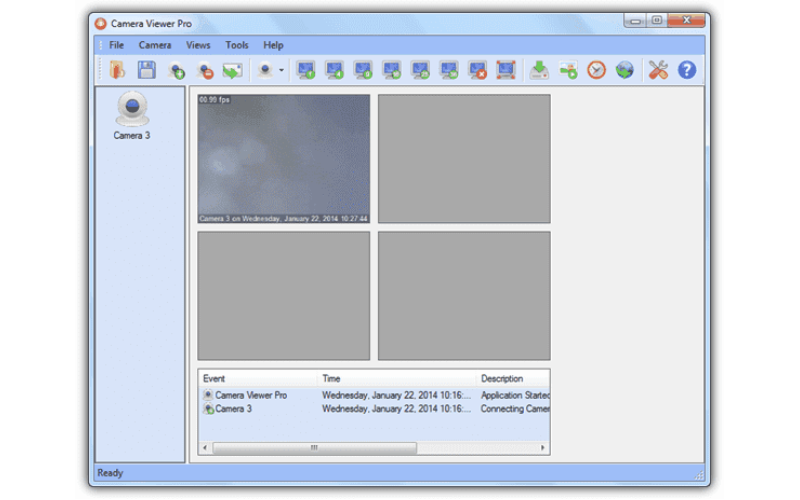
Task: Click the remove camera icon
Action: click(205, 70)
